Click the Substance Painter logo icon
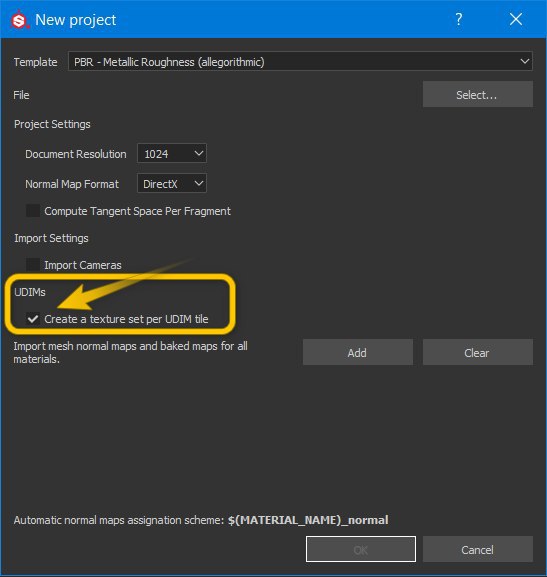This screenshot has height=577, width=547. pyautogui.click(x=19, y=20)
